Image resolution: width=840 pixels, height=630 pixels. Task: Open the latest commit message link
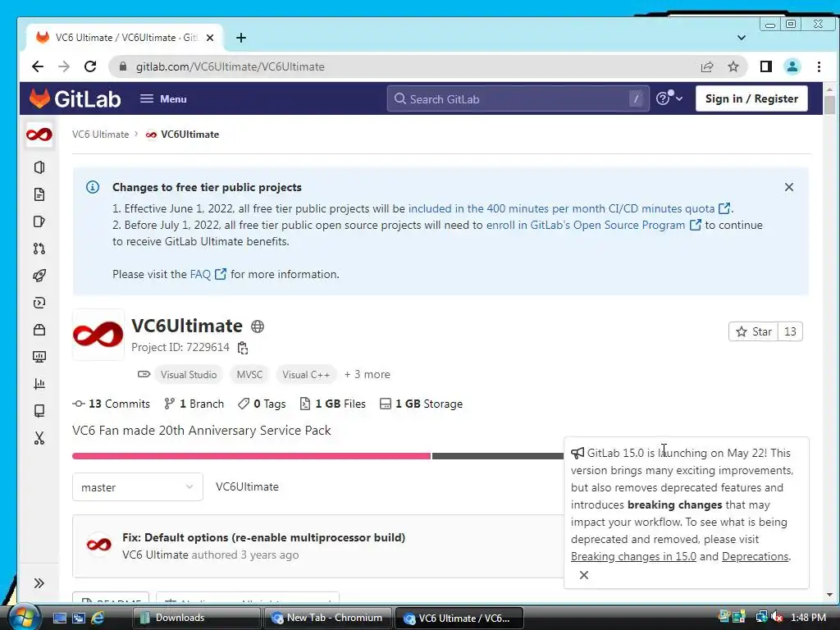[x=263, y=537]
